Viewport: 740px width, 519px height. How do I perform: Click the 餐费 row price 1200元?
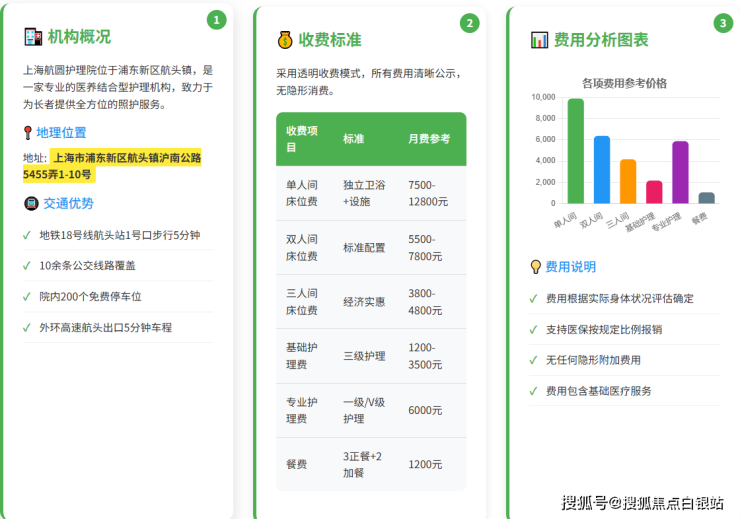(425, 464)
